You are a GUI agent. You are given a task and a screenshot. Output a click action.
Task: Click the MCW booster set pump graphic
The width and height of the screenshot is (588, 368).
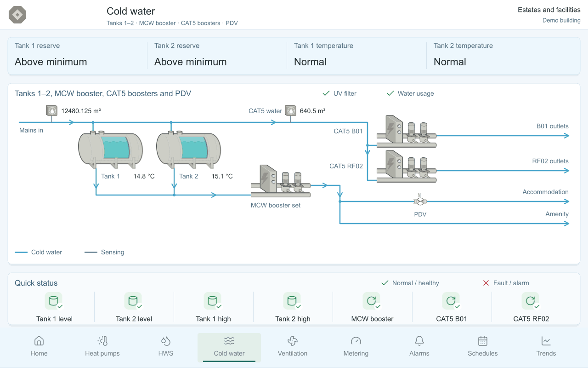click(281, 181)
